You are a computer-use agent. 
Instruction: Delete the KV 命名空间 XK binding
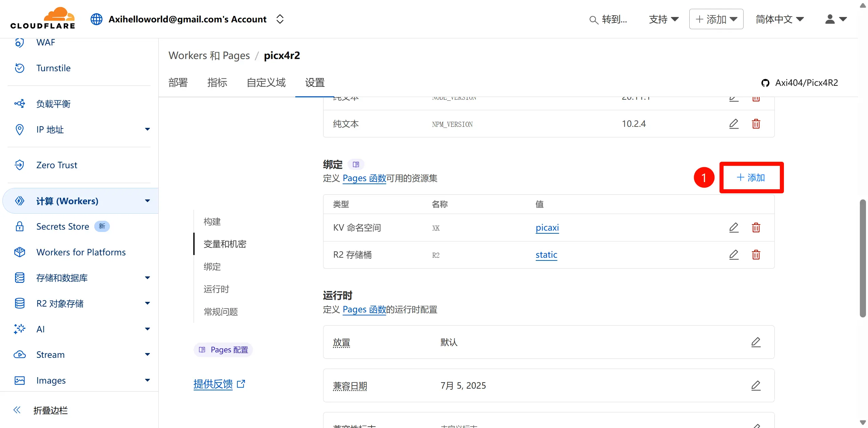(756, 228)
